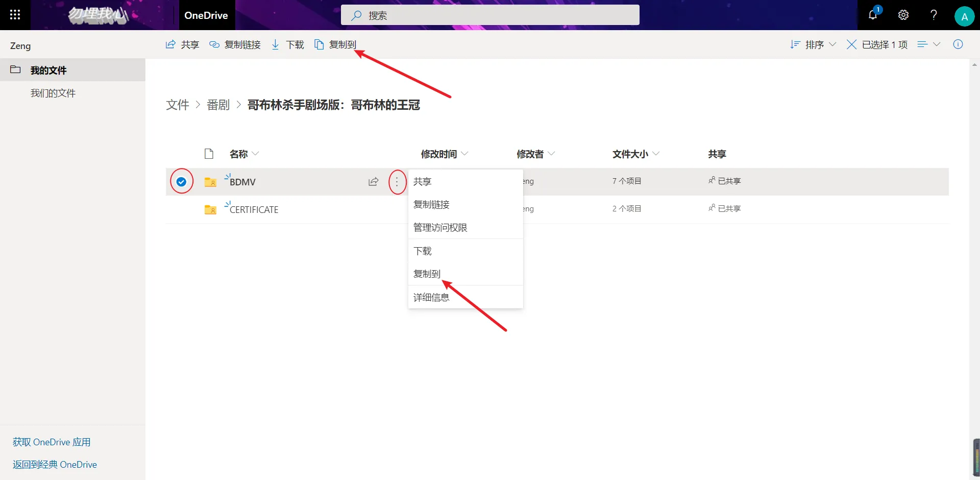Open the File size (文件大小) column dropdown
This screenshot has height=480, width=980.
[636, 154]
